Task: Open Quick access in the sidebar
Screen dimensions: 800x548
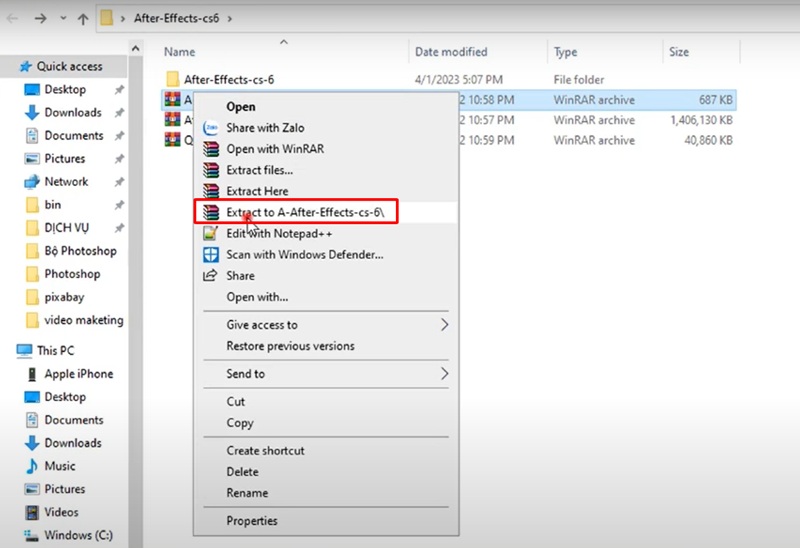Action: pos(69,66)
